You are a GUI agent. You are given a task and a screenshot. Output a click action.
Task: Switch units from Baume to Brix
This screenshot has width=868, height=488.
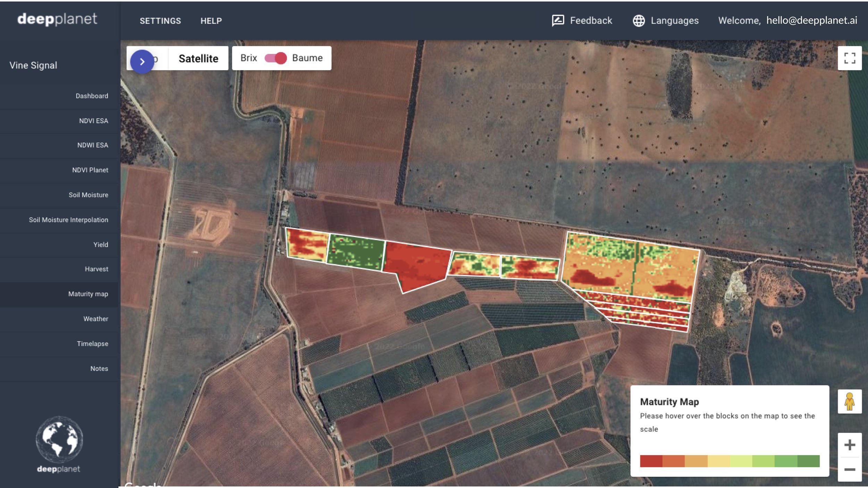[x=276, y=58]
